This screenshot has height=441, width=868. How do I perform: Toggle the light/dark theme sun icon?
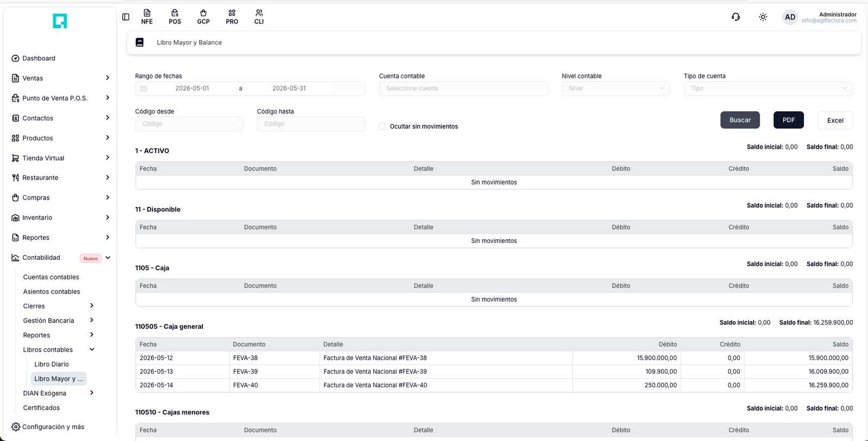click(763, 17)
